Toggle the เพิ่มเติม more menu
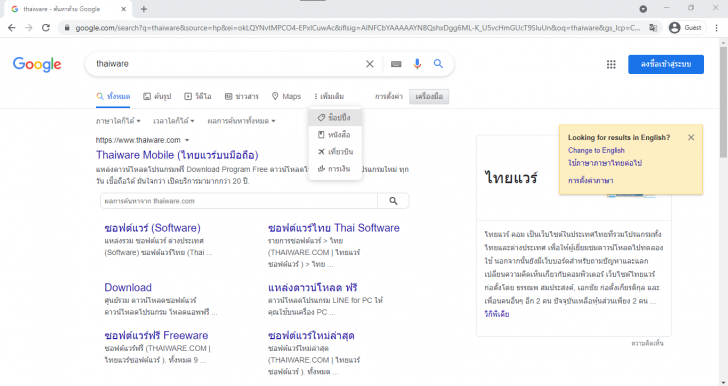This screenshot has width=728, height=386. 329,97
